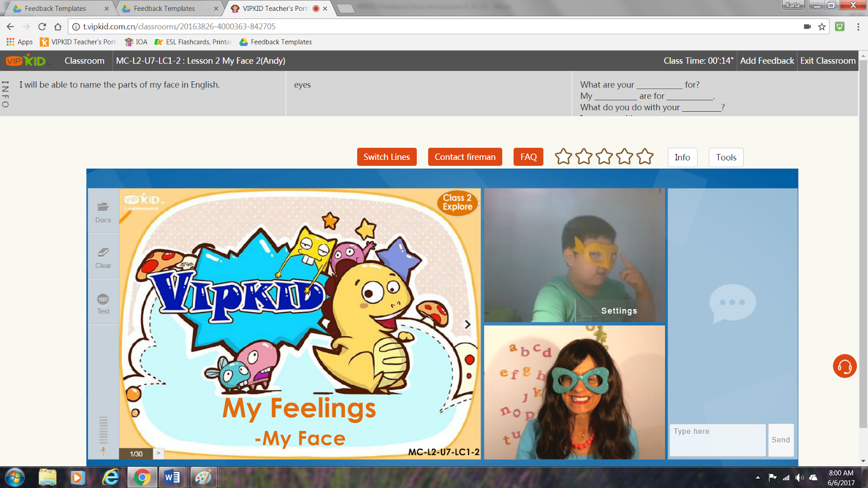Viewport: 868px width, 488px height.
Task: Give the second star reward
Action: point(584,157)
